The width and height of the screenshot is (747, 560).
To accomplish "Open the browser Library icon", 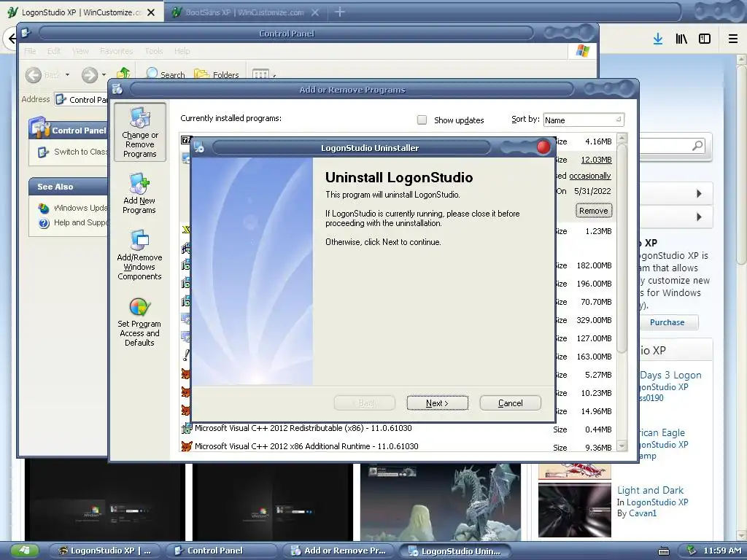I will [x=681, y=39].
